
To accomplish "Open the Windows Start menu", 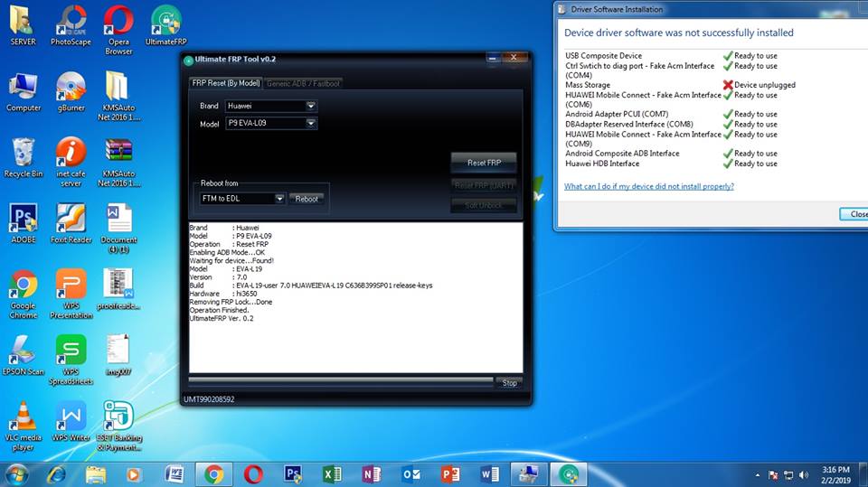I will point(16,475).
